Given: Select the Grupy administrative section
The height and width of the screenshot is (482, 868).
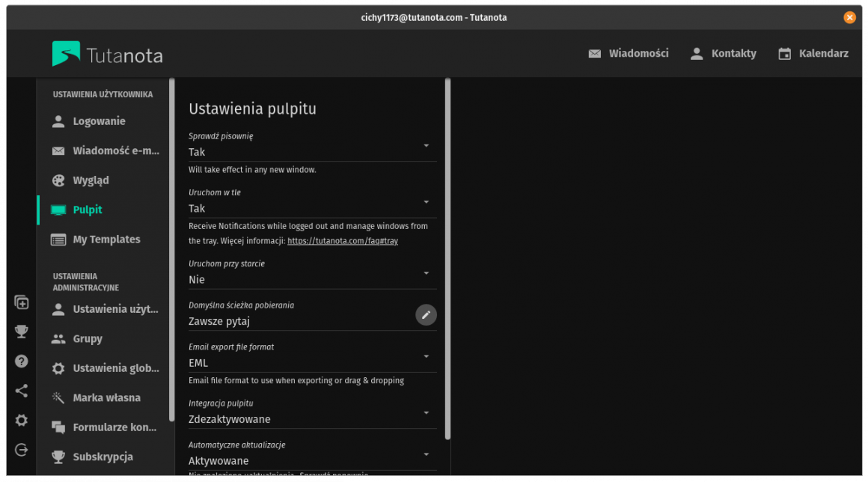Looking at the screenshot, I should [87, 338].
